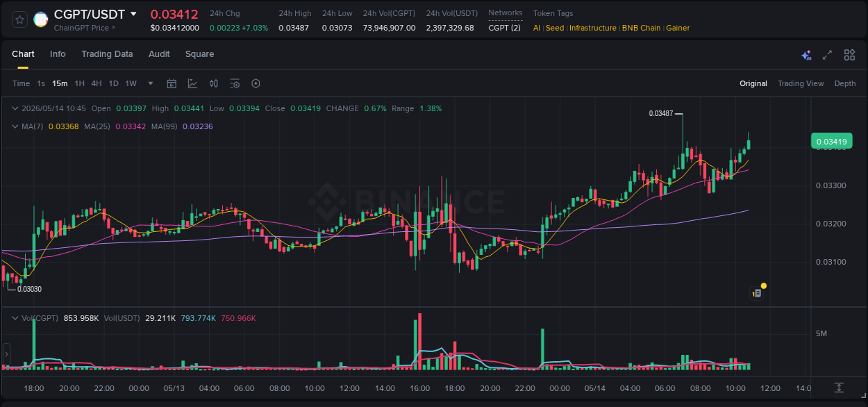The width and height of the screenshot is (868, 407).
Task: Click the 05/14 date on time axis
Action: coord(594,388)
